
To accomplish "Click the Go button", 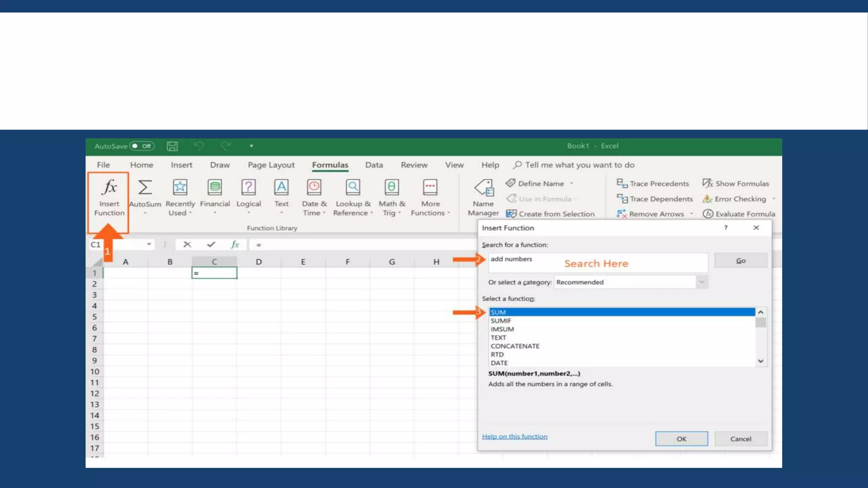I will tap(740, 261).
